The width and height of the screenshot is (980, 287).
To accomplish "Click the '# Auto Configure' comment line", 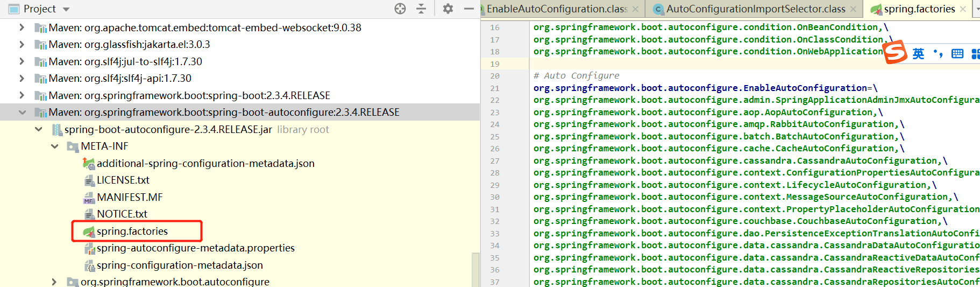I will pos(576,75).
